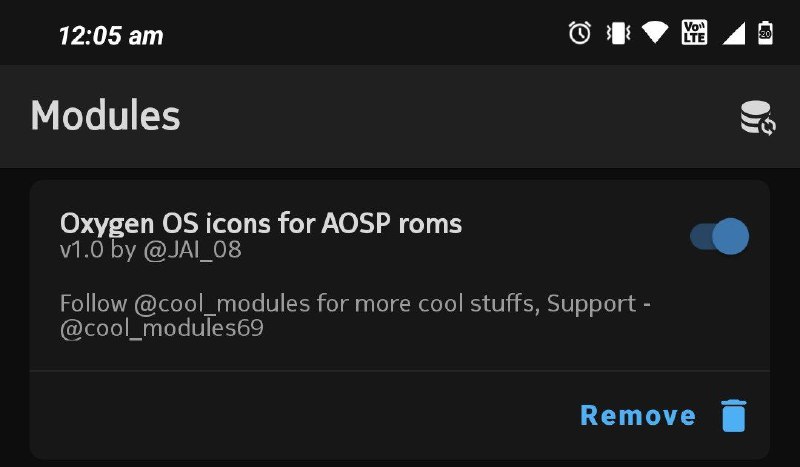Tap the cellular signal strength icon
This screenshot has height=467, width=800.
[734, 34]
